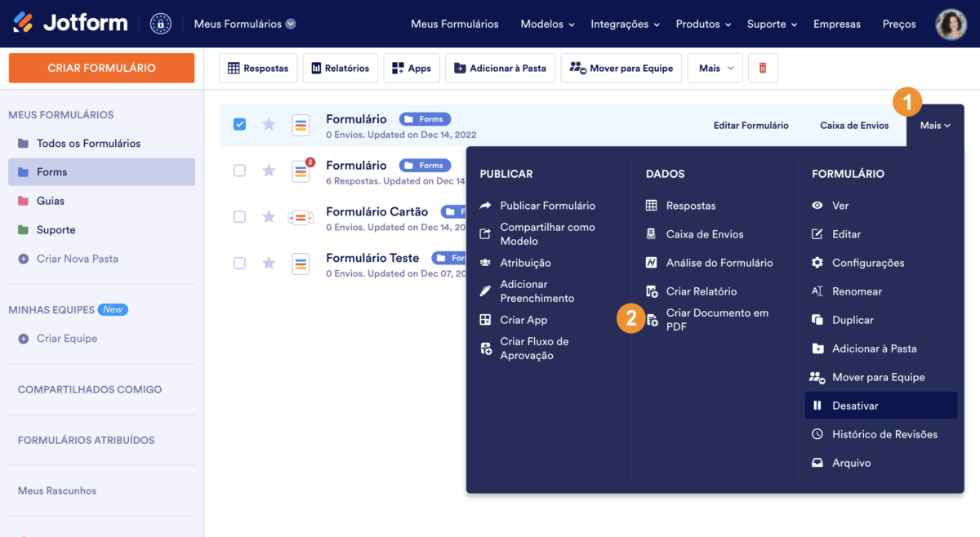Click the Formulário Teste form icon
This screenshot has width=980, height=537.
pos(301,263)
